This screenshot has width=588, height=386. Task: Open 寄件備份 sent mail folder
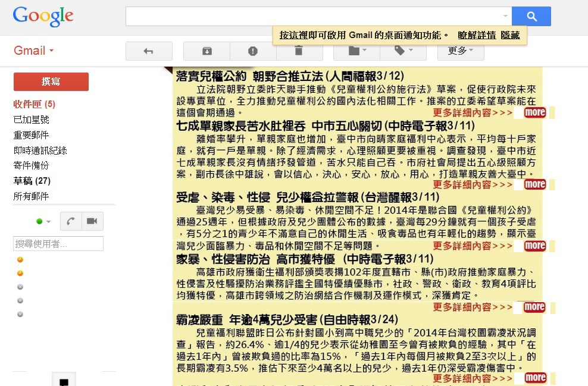[31, 165]
